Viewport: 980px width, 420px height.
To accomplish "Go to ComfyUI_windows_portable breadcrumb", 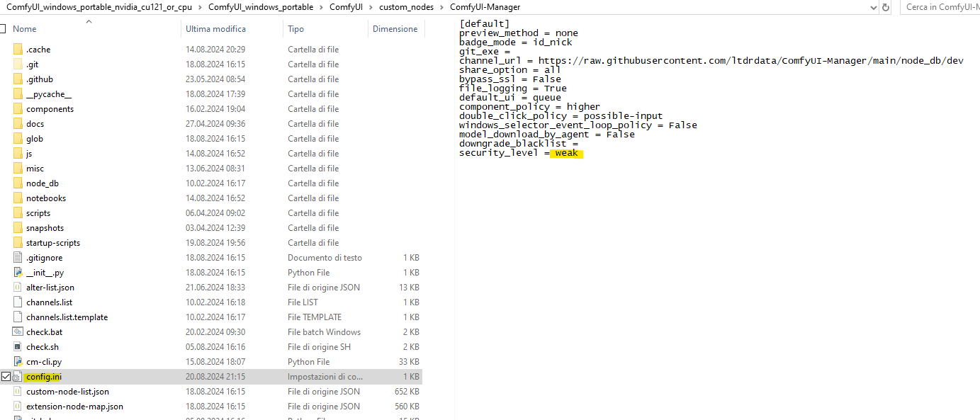I will (x=261, y=7).
